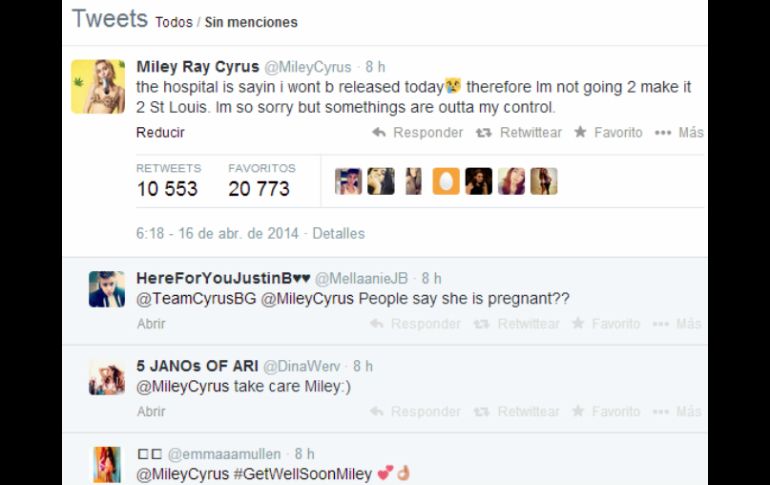Expand MellaanieJB's tweet with Abrir
770x485 pixels.
[x=151, y=324]
